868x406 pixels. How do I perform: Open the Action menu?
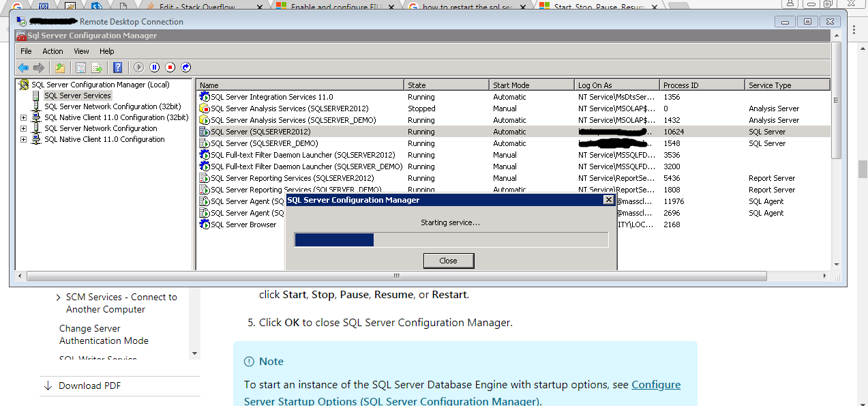coord(53,51)
